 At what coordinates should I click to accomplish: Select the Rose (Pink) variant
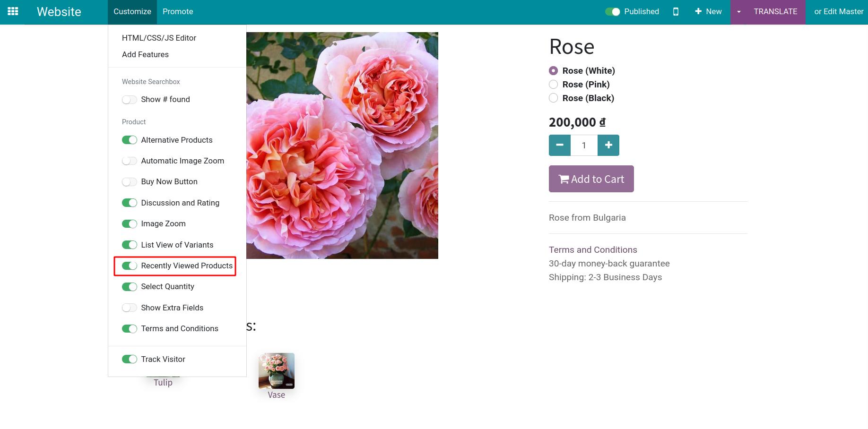click(553, 84)
